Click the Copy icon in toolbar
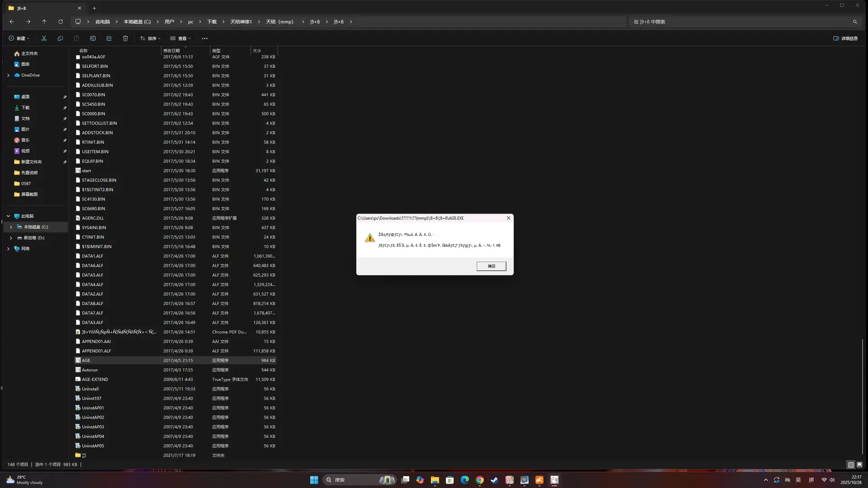The width and height of the screenshot is (868, 488). click(x=60, y=38)
